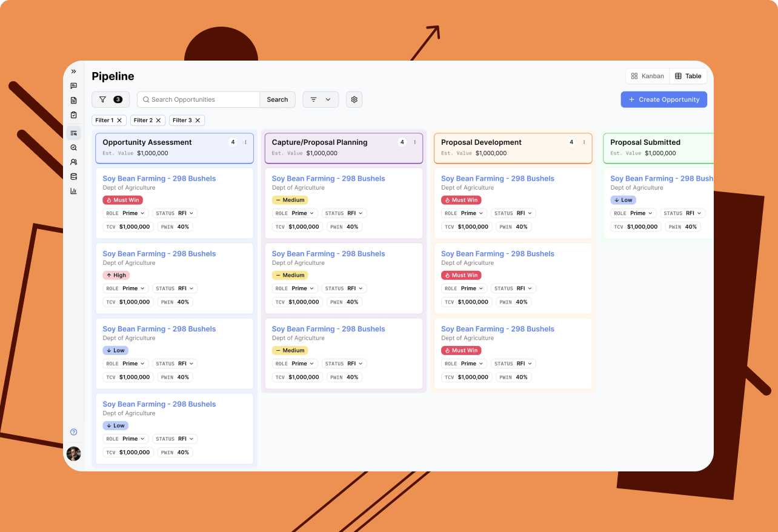This screenshot has width=778, height=532.
Task: Open the sort order dropdown
Action: (321, 99)
